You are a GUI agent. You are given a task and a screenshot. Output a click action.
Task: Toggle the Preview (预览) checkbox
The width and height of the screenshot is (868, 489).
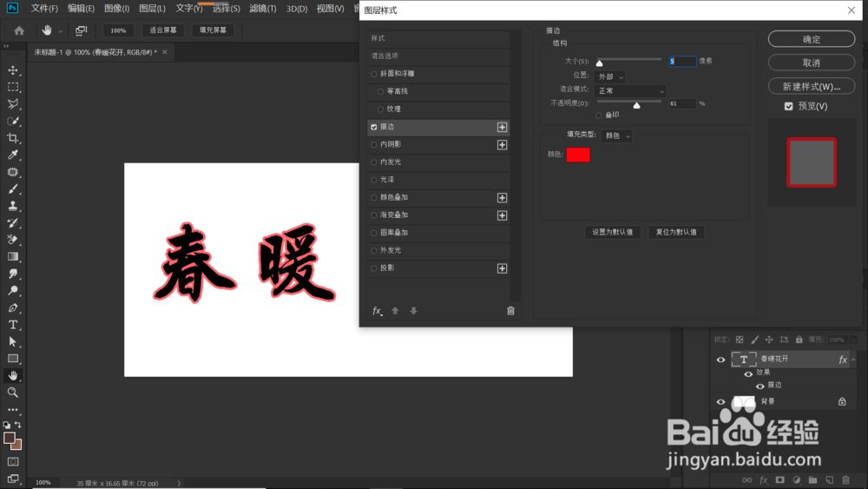click(789, 106)
